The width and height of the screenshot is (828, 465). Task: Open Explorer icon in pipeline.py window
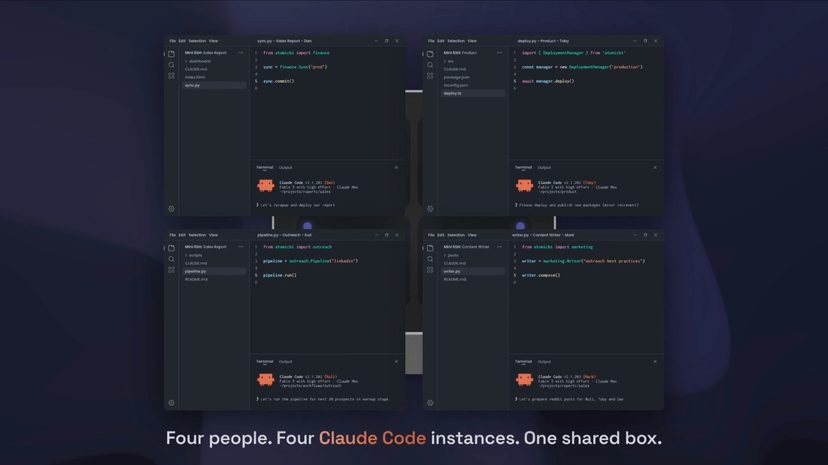pyautogui.click(x=172, y=248)
